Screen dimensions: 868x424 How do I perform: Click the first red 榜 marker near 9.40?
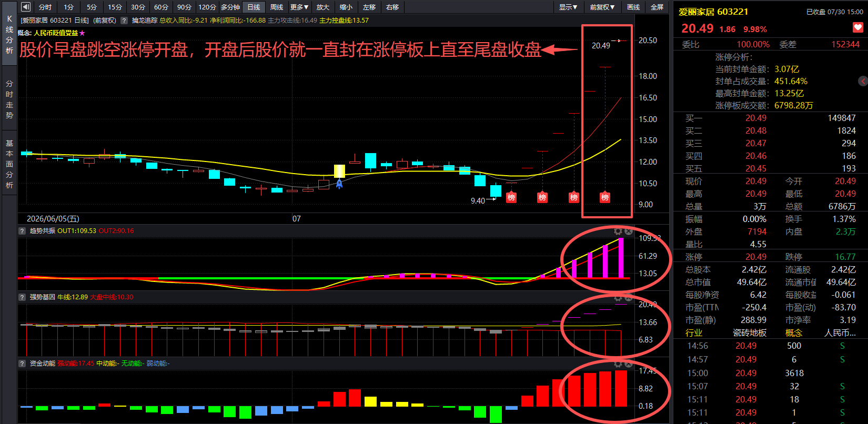pos(511,197)
